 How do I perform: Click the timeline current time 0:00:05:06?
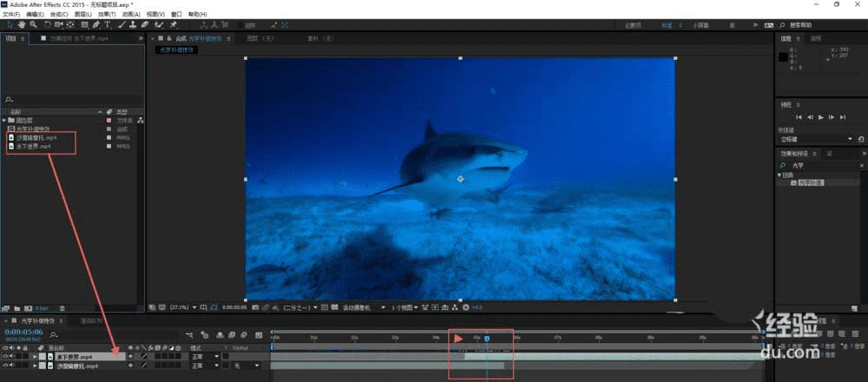pos(23,331)
